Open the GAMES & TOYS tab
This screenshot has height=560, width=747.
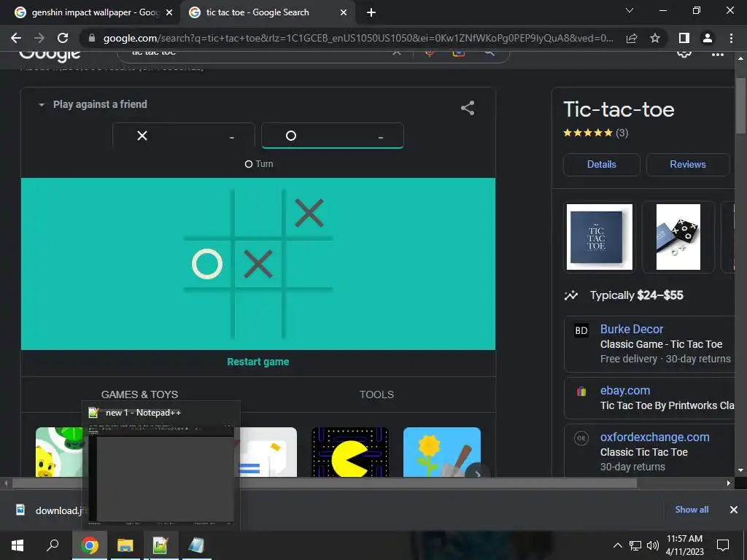pos(139,394)
